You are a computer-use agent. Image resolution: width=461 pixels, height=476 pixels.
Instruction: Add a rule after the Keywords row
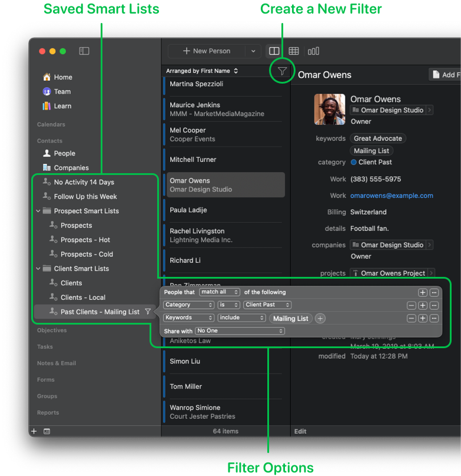click(423, 319)
